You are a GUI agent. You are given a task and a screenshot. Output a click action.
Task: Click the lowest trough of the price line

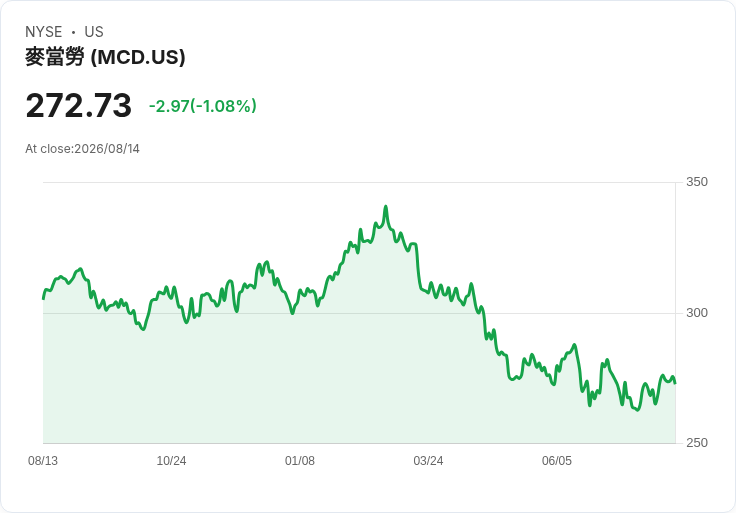coord(637,410)
